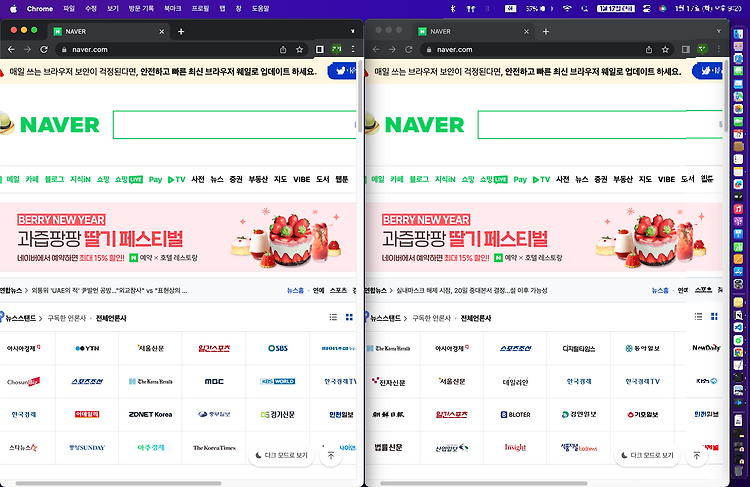Open 블로그 link in left window
Viewport: 750px width, 487px height.
point(54,179)
